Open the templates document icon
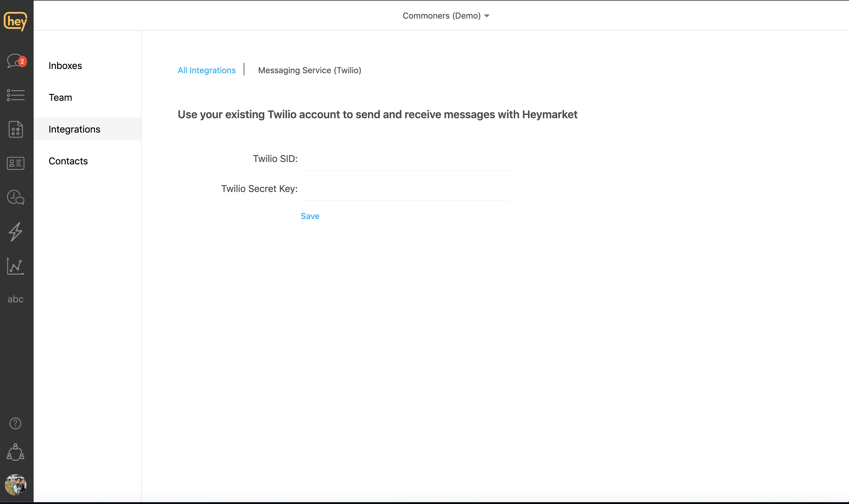Viewport: 849px width, 504px height. (16, 129)
